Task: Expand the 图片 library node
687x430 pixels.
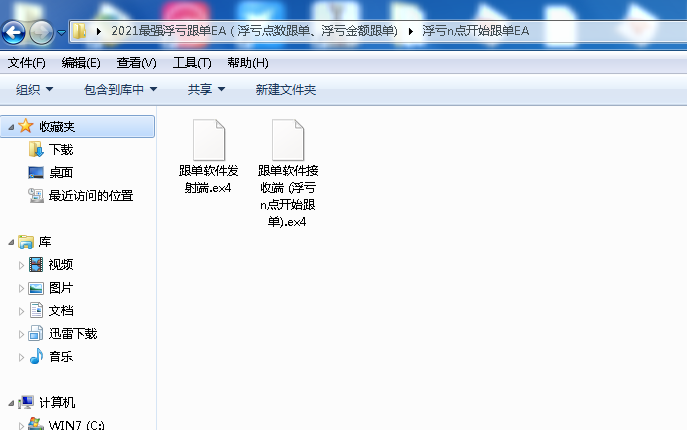Action: click(x=21, y=288)
